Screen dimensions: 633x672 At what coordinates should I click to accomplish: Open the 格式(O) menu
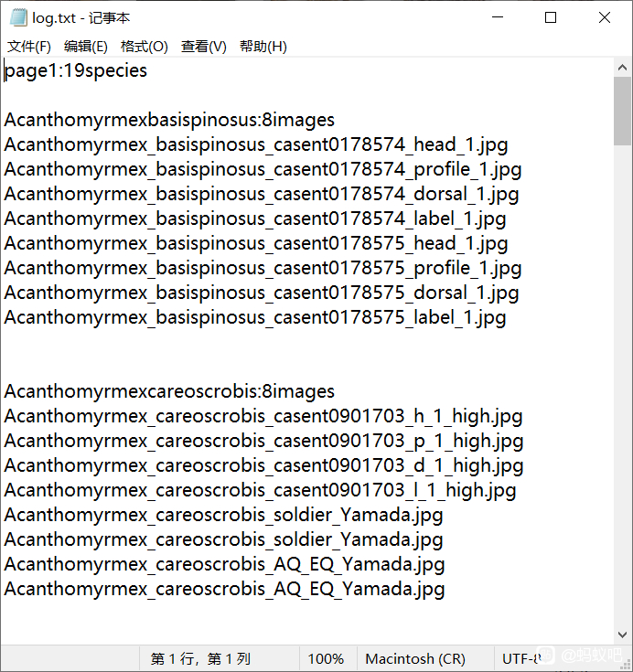point(145,47)
